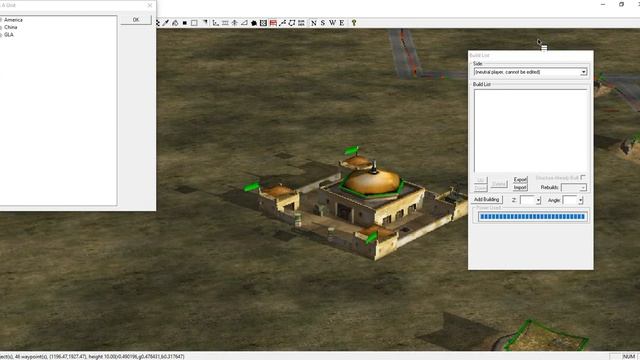Restore down the main application window
The height and width of the screenshot is (360, 640).
[x=621, y=4]
